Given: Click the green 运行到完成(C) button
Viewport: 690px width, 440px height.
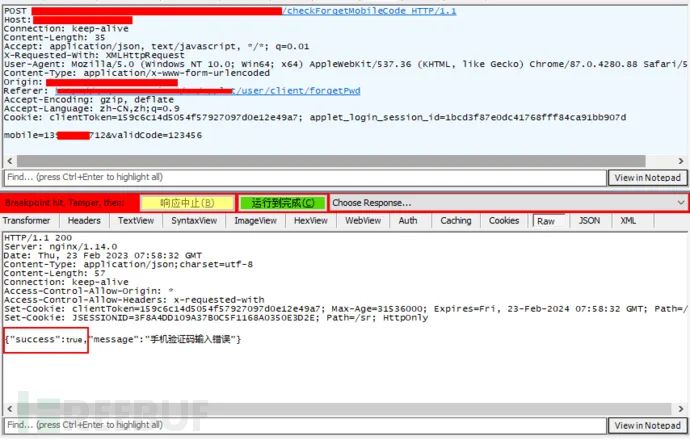Looking at the screenshot, I should point(282,203).
